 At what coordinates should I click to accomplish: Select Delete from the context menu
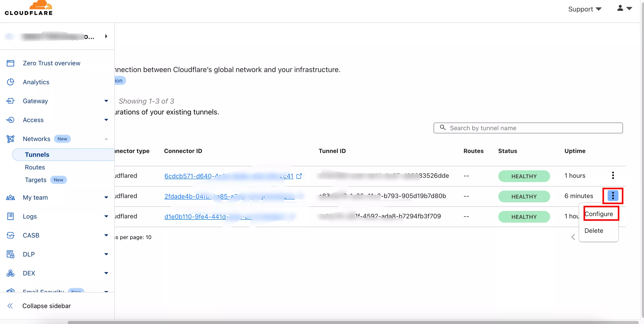click(594, 230)
